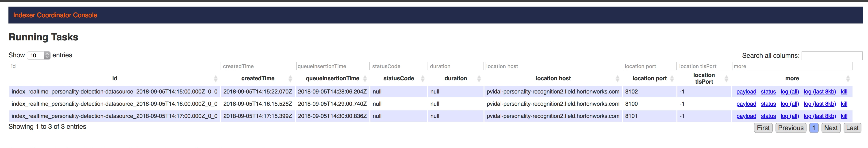
Task: Kill the task on port 8100
Action: click(844, 104)
